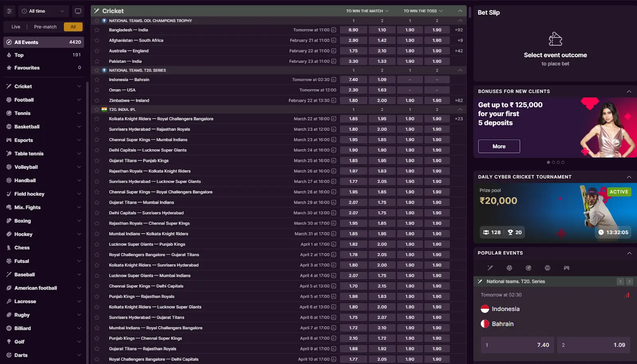
Task: Bet on Bahrain at 1.09 in Popular Events
Action: [593, 345]
